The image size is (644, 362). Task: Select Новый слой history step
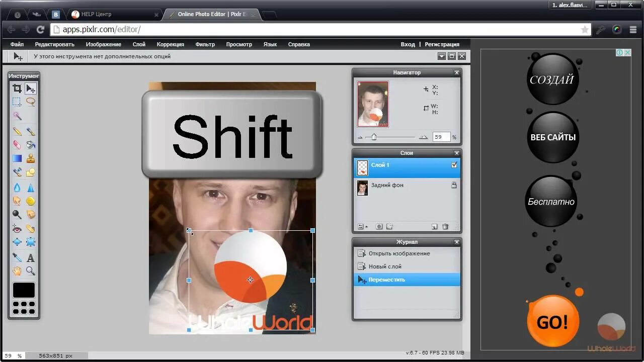pyautogui.click(x=407, y=266)
